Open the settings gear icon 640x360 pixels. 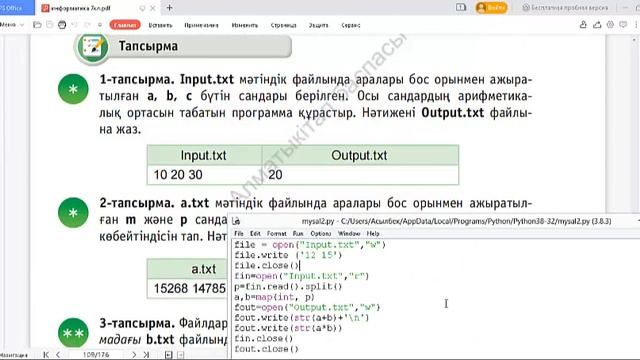pyautogui.click(x=610, y=25)
